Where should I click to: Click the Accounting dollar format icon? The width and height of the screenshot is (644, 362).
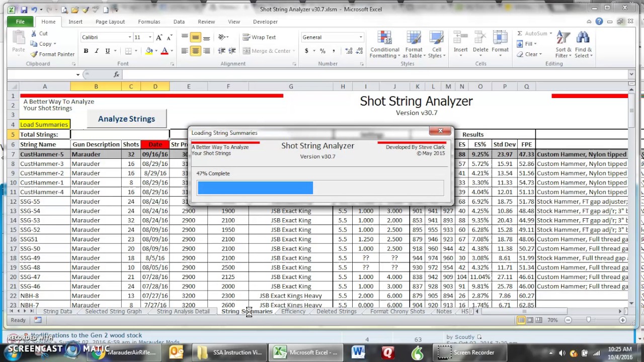point(306,51)
